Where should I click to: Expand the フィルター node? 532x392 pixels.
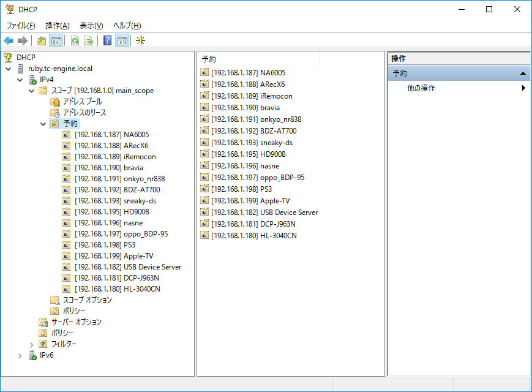coord(32,344)
